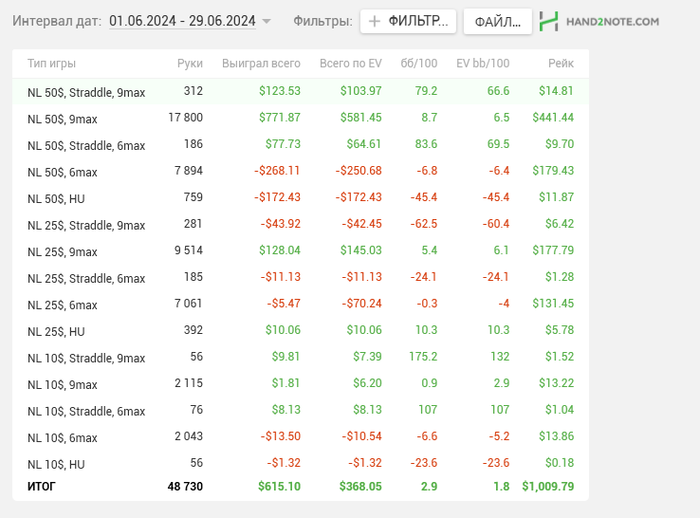700x518 pixels.
Task: Sort by the Рейк column header
Action: point(561,63)
